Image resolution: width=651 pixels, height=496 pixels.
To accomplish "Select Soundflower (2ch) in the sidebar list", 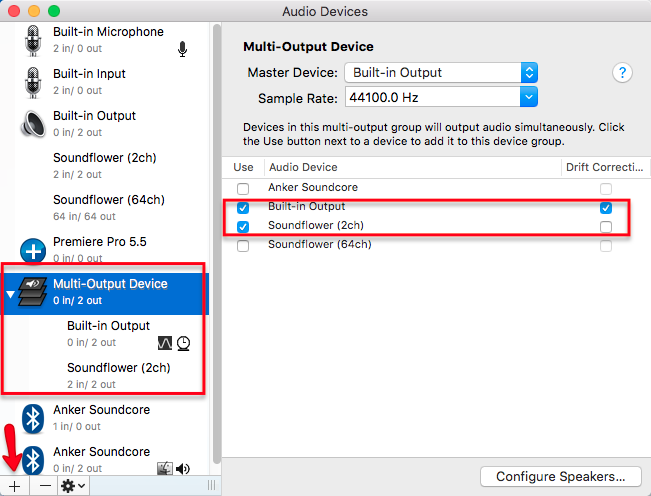I will 105,166.
